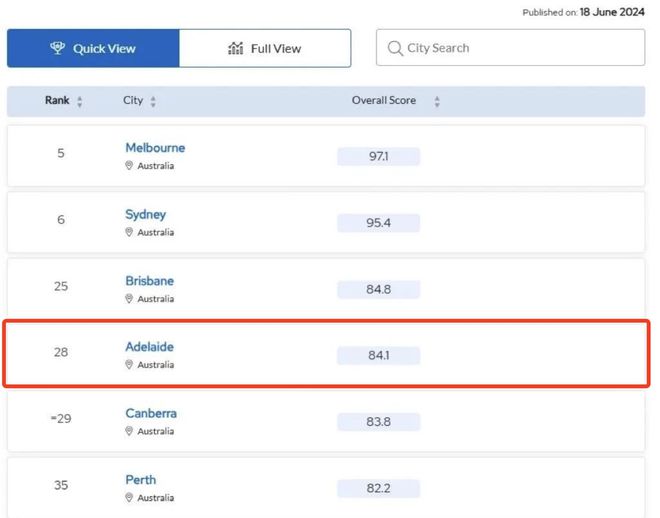Screen dimensions: 660x518
Task: Click the trophy icon on Quick View
Action: pyautogui.click(x=58, y=48)
